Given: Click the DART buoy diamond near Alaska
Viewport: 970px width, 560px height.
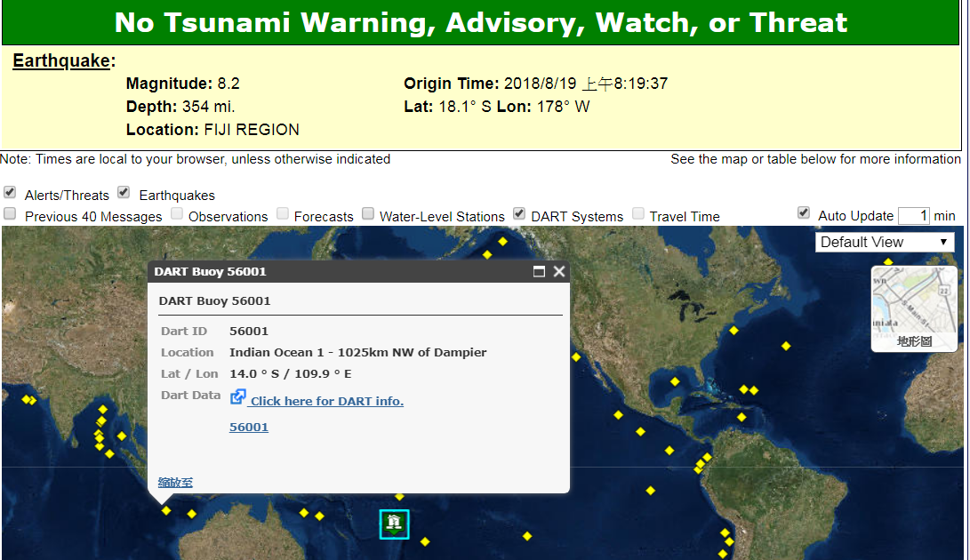Looking at the screenshot, I should (502, 241).
